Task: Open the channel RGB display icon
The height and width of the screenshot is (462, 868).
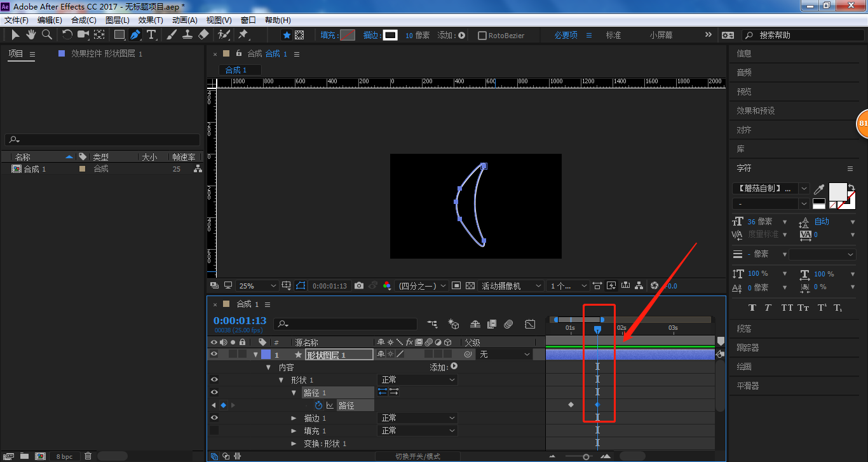Action: [x=387, y=286]
